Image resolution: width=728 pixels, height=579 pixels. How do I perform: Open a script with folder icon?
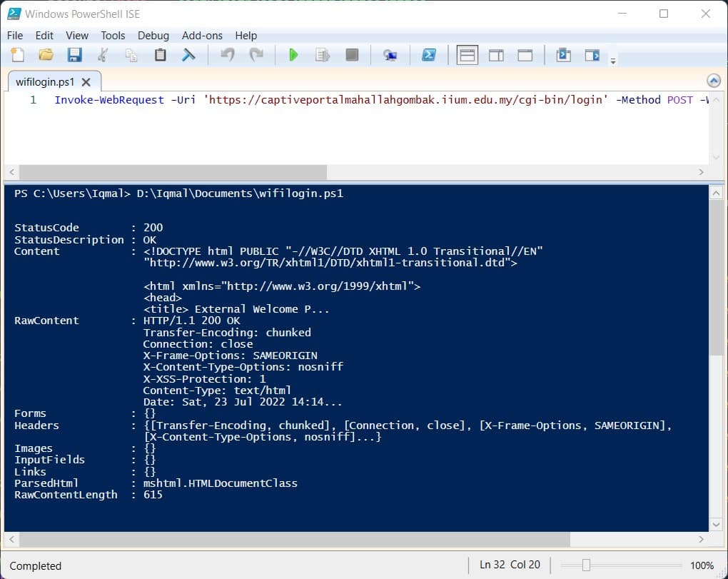pos(46,55)
